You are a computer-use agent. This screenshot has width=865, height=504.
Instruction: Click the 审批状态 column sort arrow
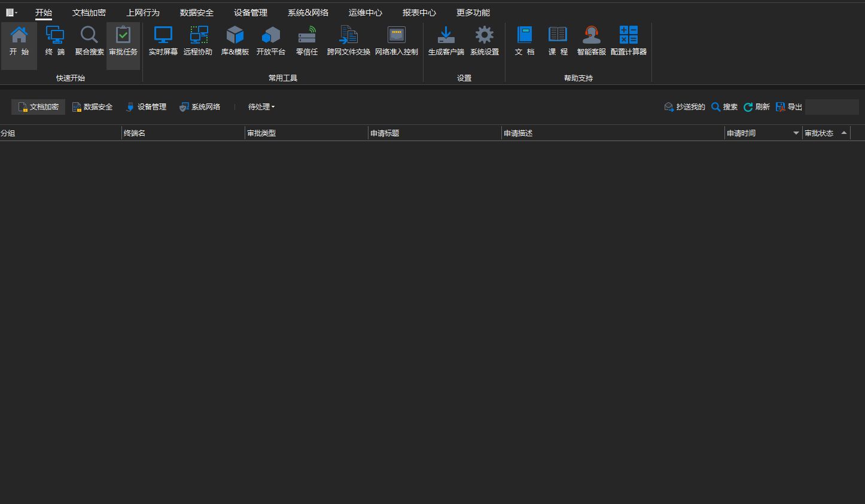click(x=844, y=133)
